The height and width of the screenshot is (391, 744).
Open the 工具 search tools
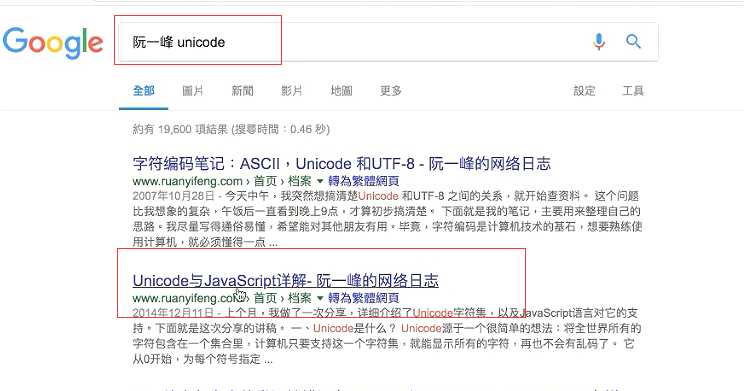coord(633,90)
